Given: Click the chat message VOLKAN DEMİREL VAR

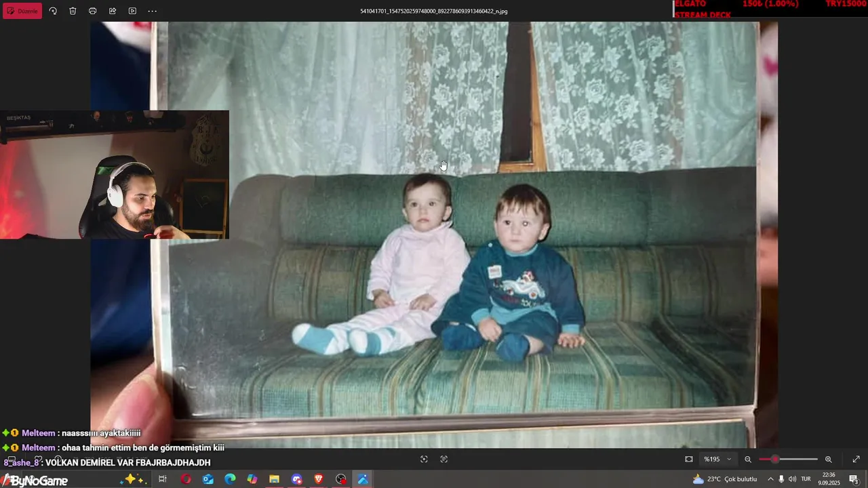Looking at the screenshot, I should [108, 462].
